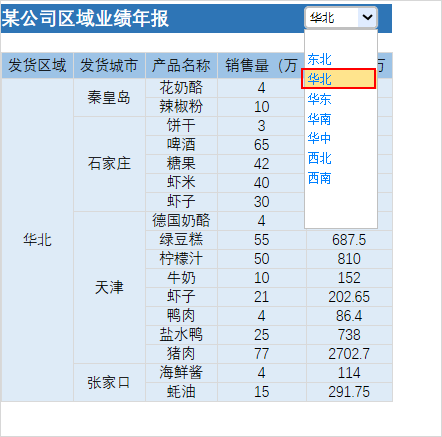Select the 张家口 city cell
The height and width of the screenshot is (437, 442).
click(109, 382)
